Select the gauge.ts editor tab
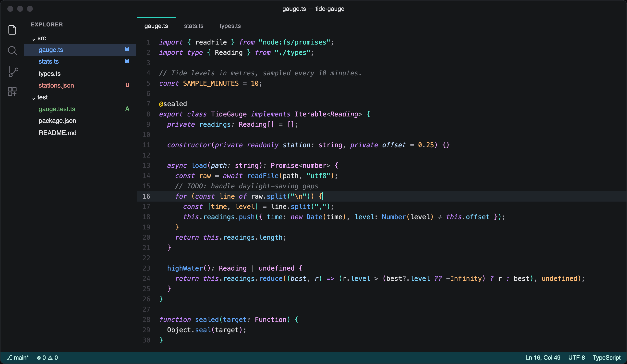The width and height of the screenshot is (627, 364). coord(156,26)
